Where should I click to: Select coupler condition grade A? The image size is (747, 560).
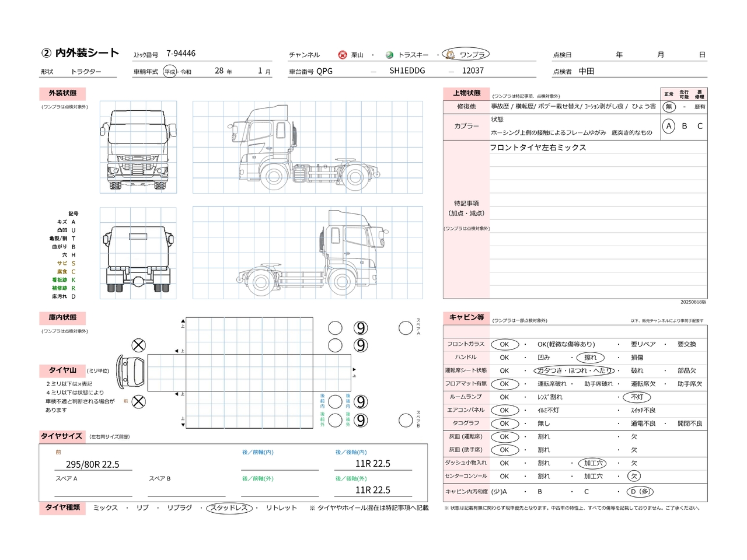click(669, 126)
